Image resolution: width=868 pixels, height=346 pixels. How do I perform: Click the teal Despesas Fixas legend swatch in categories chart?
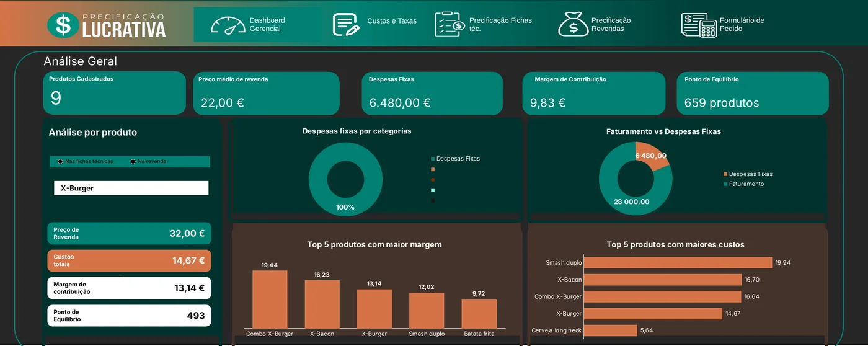coord(433,159)
